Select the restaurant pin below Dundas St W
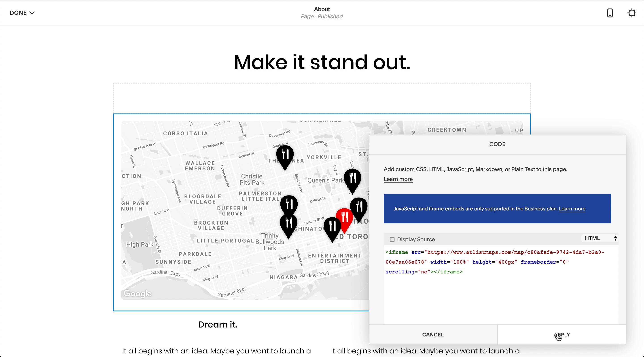Image resolution: width=644 pixels, height=357 pixels. coord(332,230)
